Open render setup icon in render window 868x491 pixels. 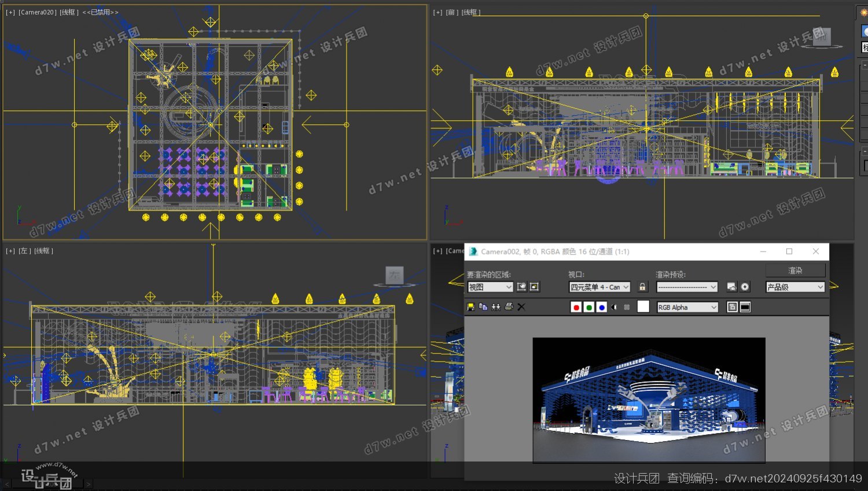pyautogui.click(x=732, y=287)
